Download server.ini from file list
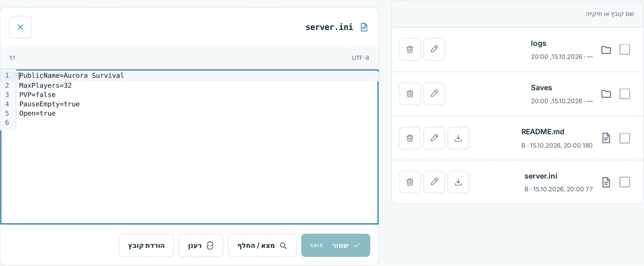The height and width of the screenshot is (266, 644). [458, 182]
